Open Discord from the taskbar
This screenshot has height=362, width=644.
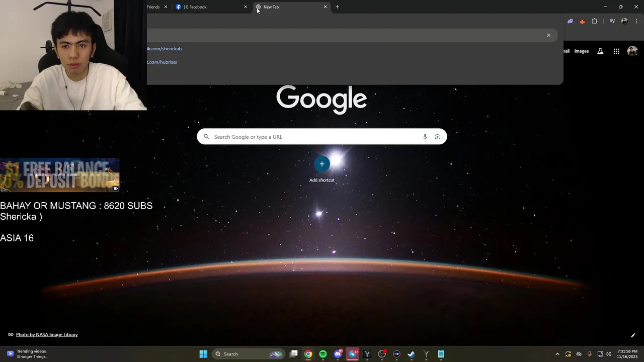(338, 354)
